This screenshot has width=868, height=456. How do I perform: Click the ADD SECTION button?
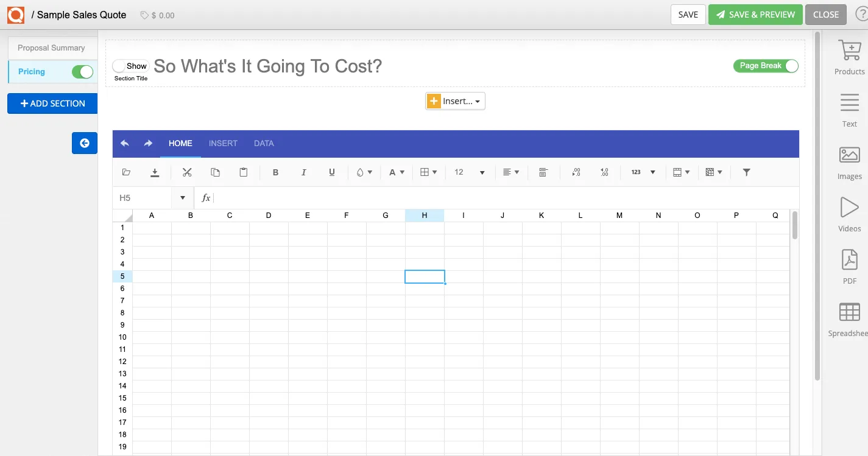[x=52, y=103]
